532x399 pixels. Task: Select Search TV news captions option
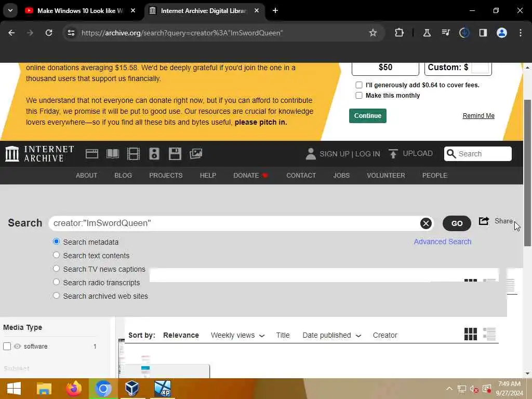(56, 269)
